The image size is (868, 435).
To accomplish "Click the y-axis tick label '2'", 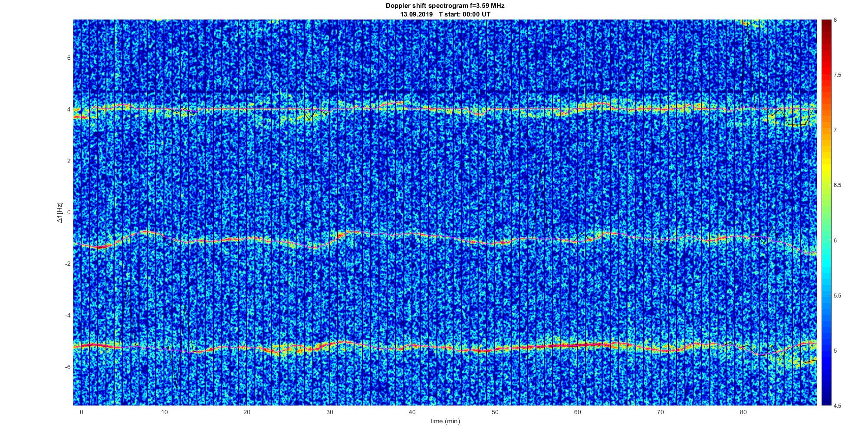I will tap(69, 161).
